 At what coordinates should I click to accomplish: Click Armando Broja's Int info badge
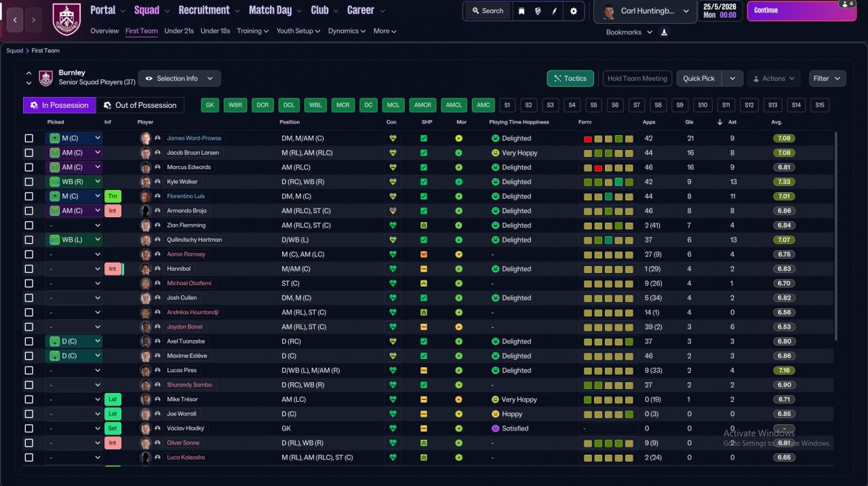113,210
